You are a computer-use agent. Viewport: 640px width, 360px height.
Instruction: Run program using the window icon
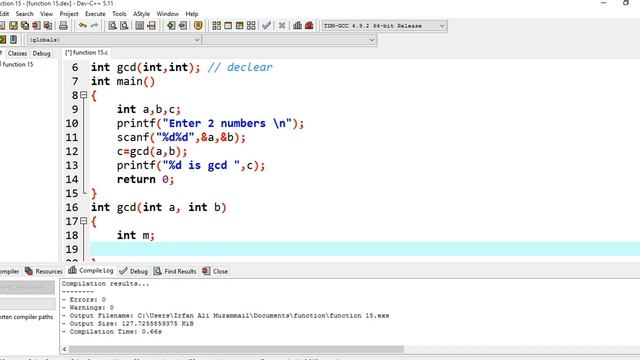(228, 26)
